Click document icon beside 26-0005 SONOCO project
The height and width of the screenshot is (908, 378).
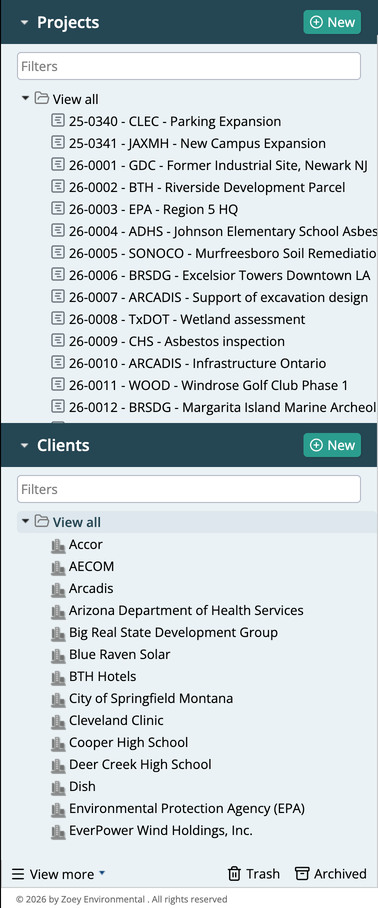click(x=58, y=253)
